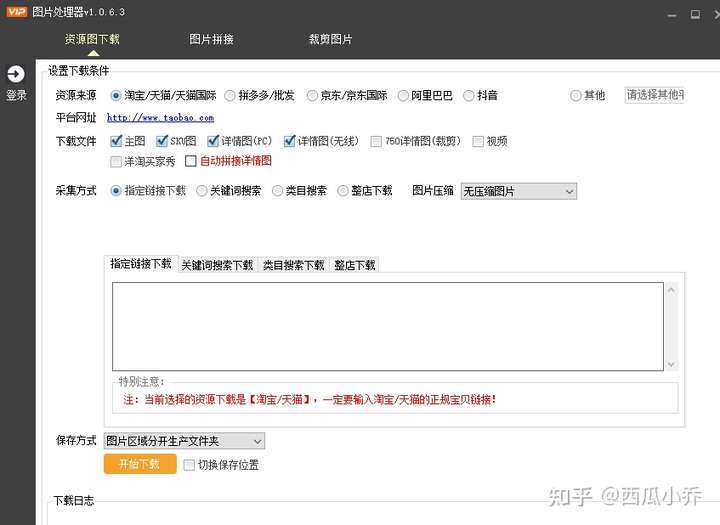Switch to the 裁剪图片 tab
Image resolution: width=720 pixels, height=525 pixels.
331,40
